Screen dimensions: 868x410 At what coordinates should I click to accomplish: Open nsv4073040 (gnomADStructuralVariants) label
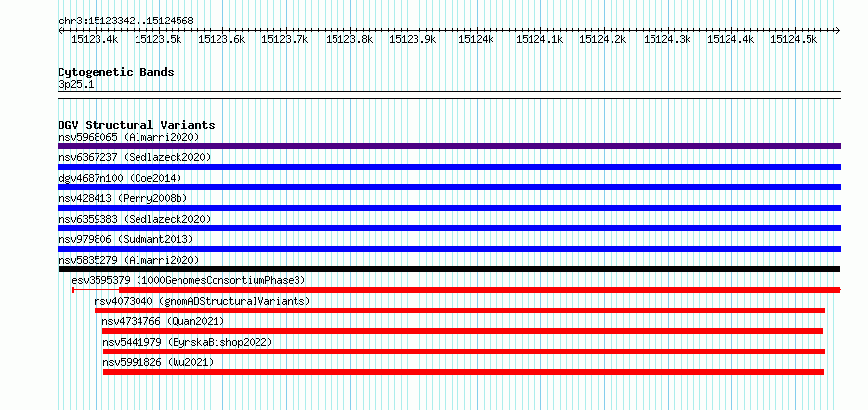[202, 301]
